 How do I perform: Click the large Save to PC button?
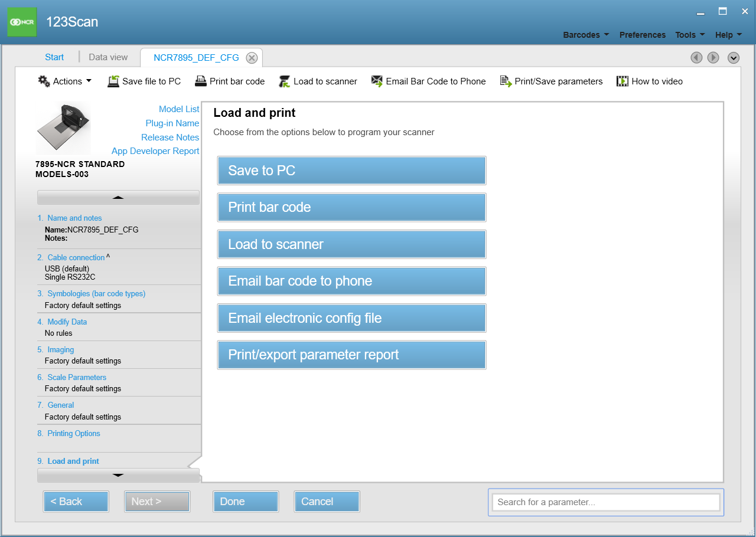point(351,171)
